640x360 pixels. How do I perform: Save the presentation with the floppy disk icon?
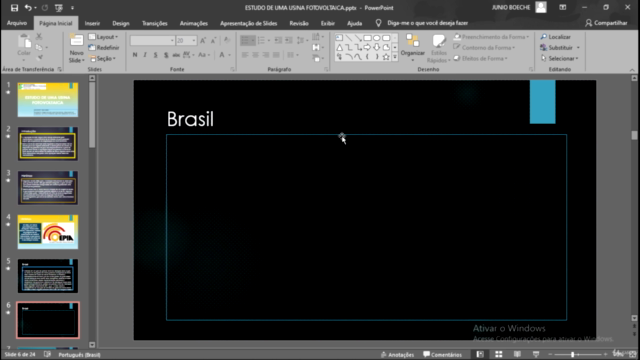click(14, 8)
